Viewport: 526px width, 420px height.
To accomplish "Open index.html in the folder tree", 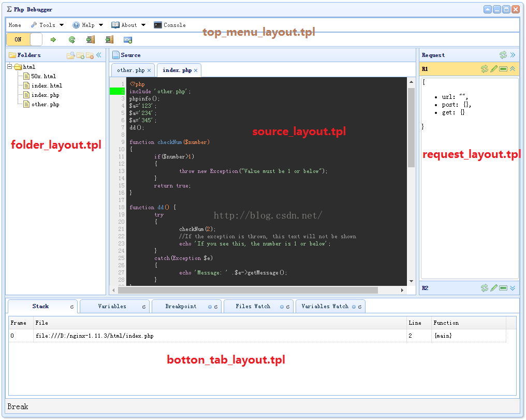I will pos(46,85).
